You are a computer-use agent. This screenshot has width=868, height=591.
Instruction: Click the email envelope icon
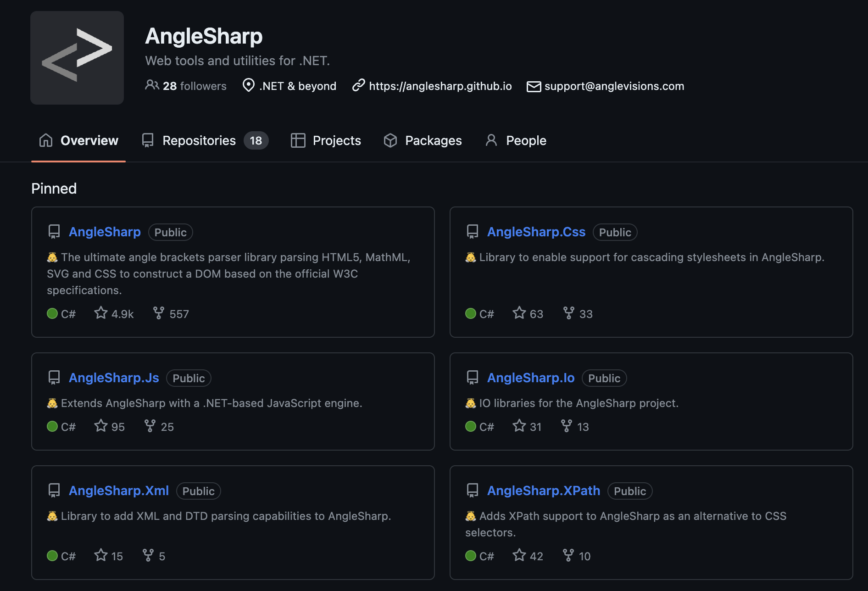534,86
